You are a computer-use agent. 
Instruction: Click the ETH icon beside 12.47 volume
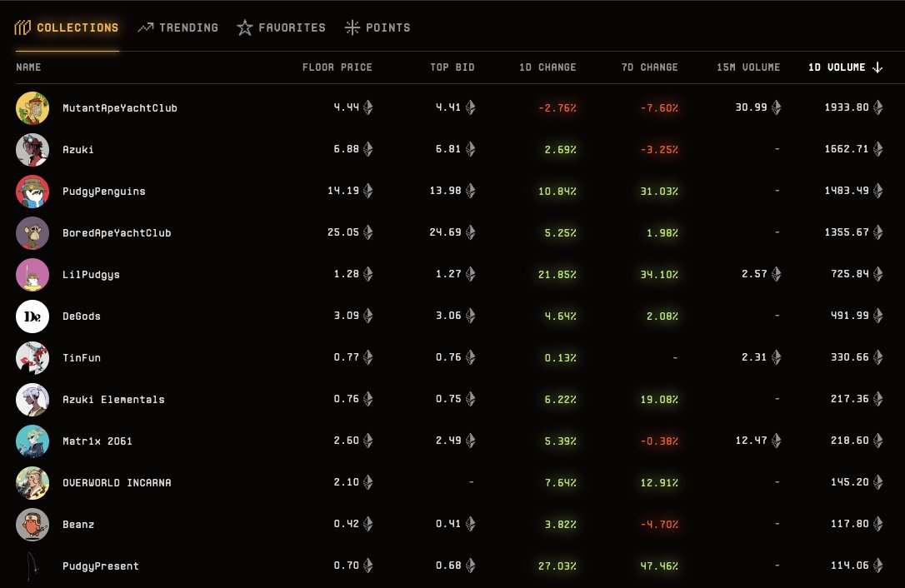(x=777, y=441)
